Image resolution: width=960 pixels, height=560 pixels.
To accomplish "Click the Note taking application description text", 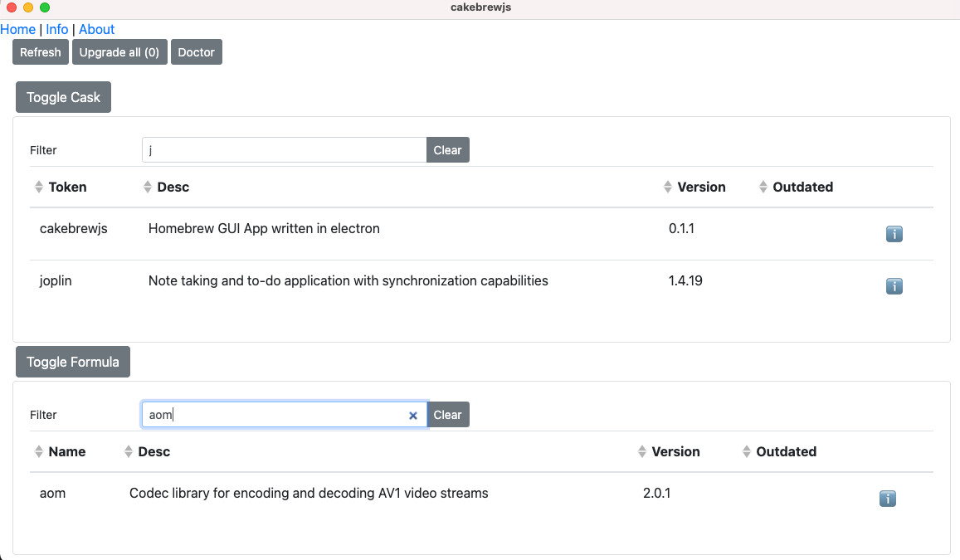I will tap(348, 281).
